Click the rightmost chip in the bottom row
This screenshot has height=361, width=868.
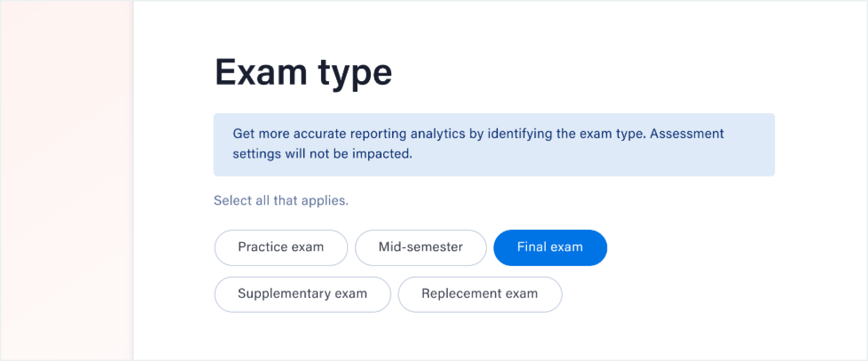click(x=479, y=294)
